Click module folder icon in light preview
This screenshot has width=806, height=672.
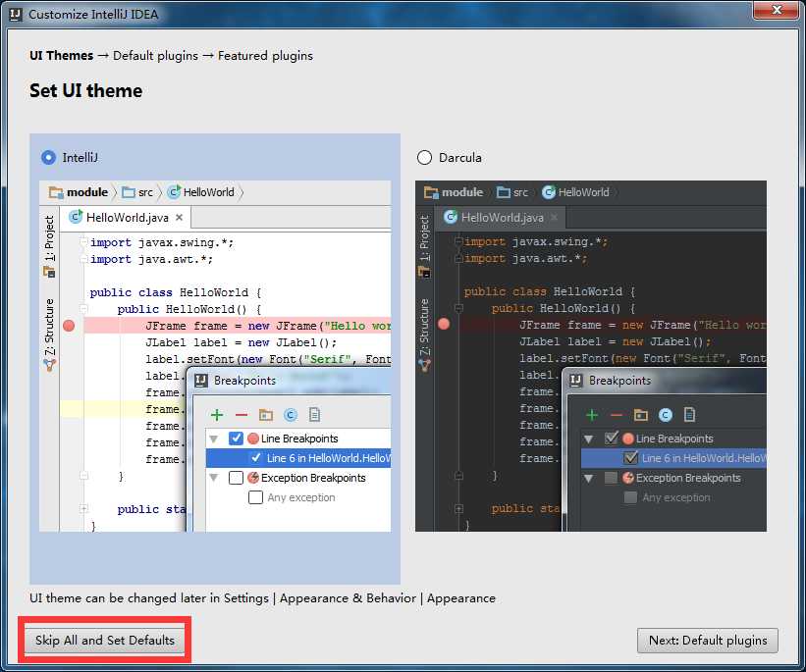(56, 192)
